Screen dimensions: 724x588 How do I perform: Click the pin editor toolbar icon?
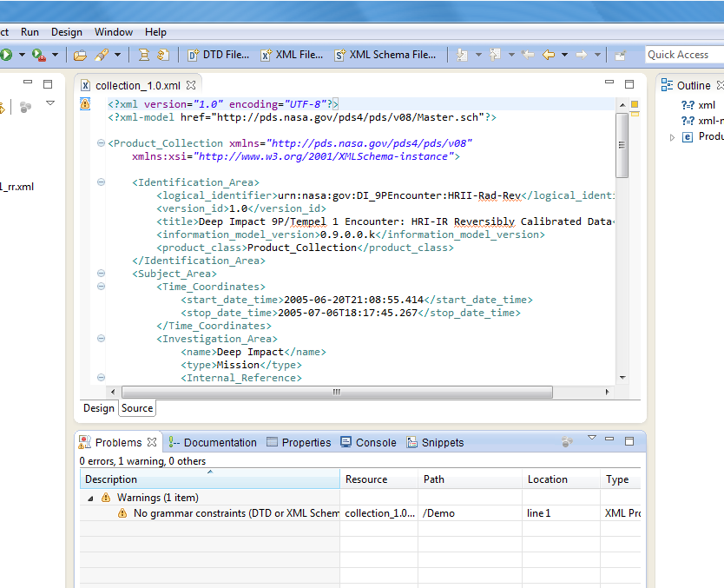621,56
